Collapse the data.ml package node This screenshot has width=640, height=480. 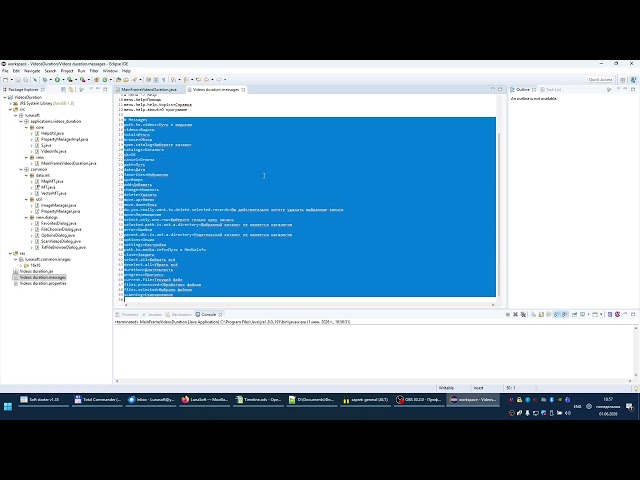[x=26, y=175]
